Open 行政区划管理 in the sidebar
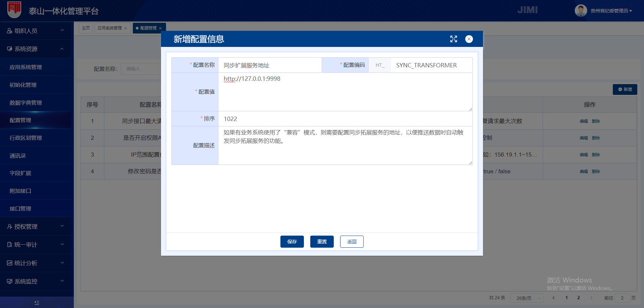Viewport: 644px width, 308px height. click(x=26, y=138)
